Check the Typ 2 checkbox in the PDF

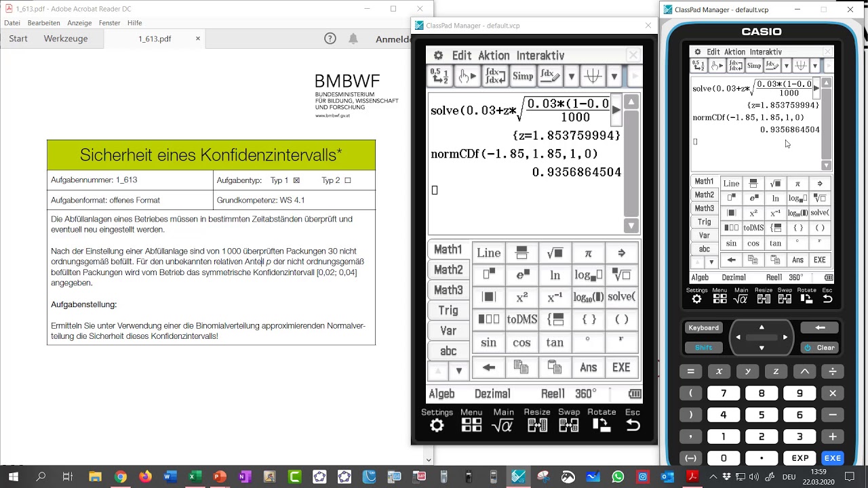pyautogui.click(x=348, y=180)
